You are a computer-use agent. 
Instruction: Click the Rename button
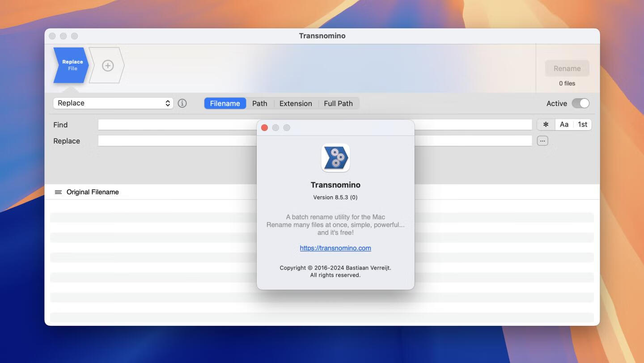[567, 68]
